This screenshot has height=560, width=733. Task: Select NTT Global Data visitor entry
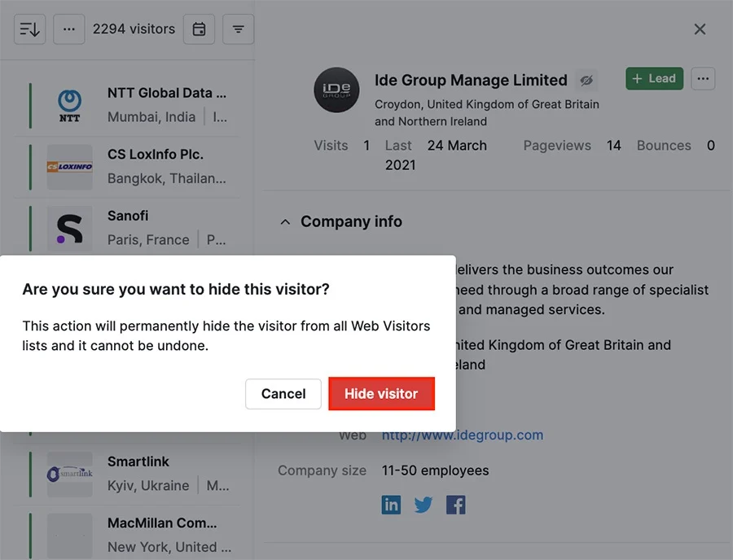(x=127, y=106)
